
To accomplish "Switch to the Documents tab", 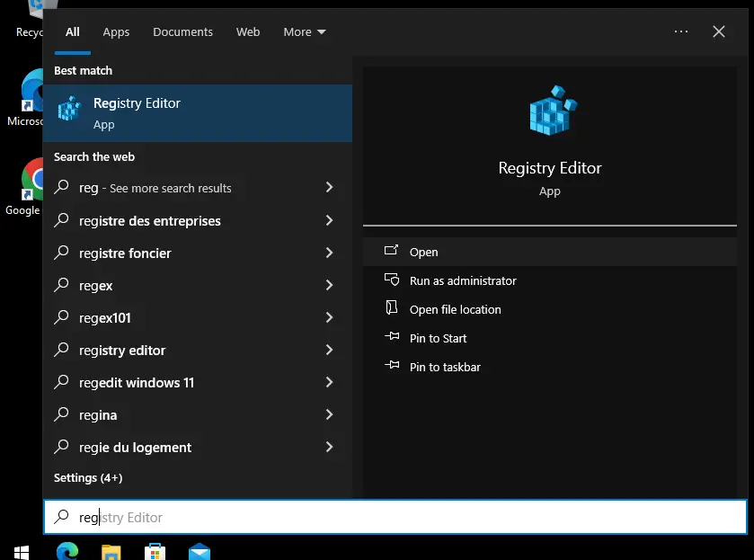I will click(x=182, y=31).
